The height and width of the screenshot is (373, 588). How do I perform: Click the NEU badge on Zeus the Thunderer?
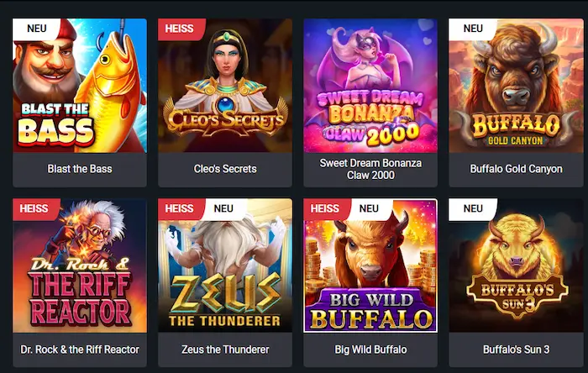coord(223,209)
